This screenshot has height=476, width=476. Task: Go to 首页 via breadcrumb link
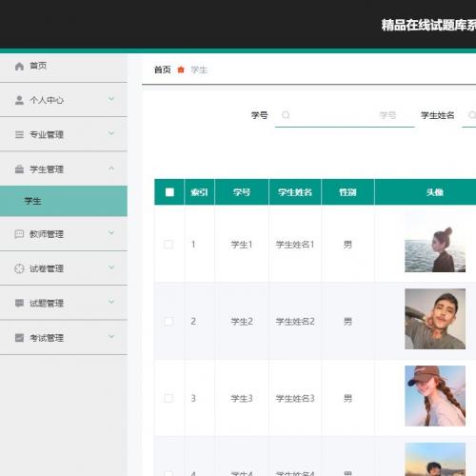tap(163, 69)
